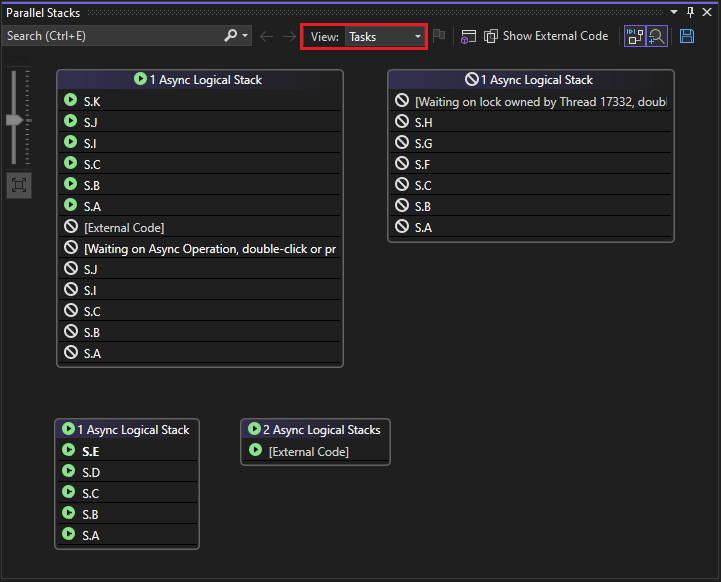Adjust the zoom slider handle
Screen dimensions: 721x582
[x=14, y=120]
